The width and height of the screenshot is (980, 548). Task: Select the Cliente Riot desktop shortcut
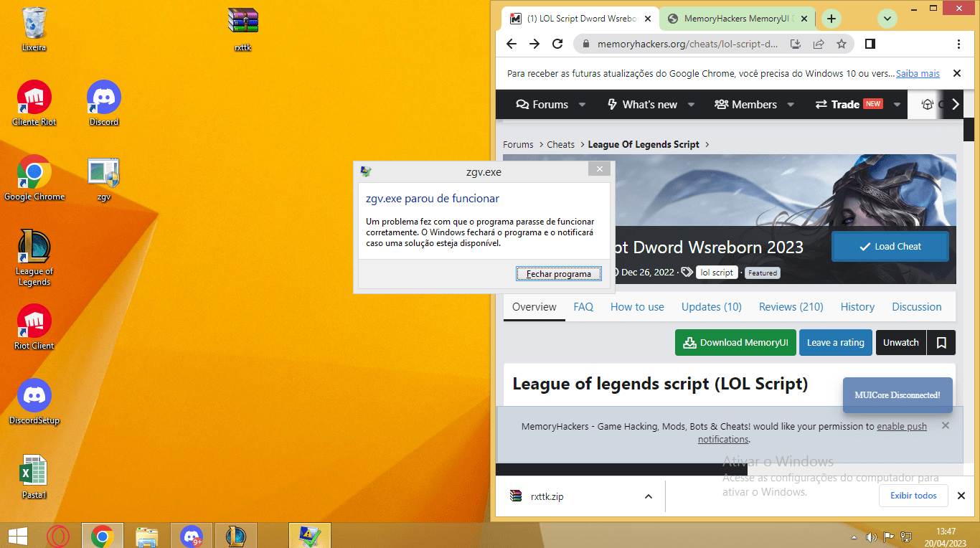(34, 103)
